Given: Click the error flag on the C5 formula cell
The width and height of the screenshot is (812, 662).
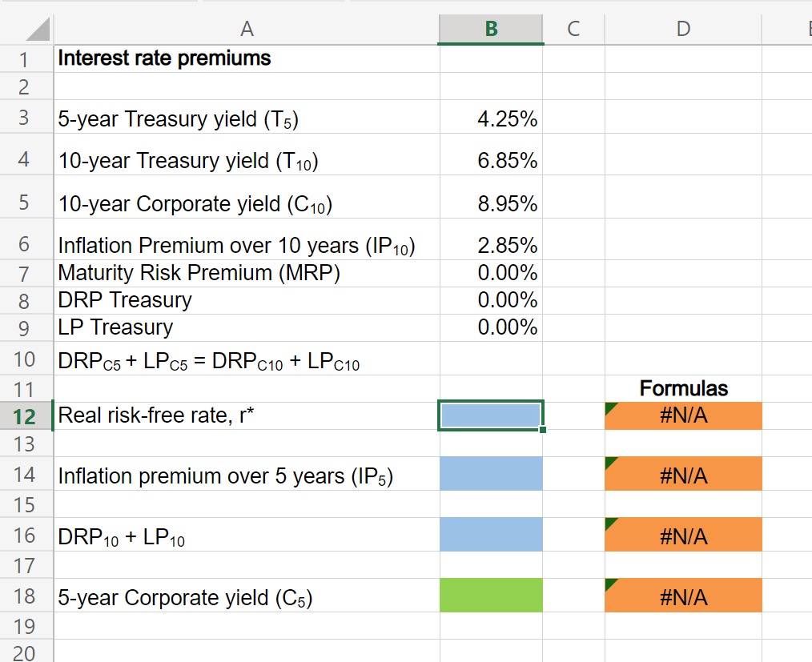Looking at the screenshot, I should pyautogui.click(x=610, y=587).
